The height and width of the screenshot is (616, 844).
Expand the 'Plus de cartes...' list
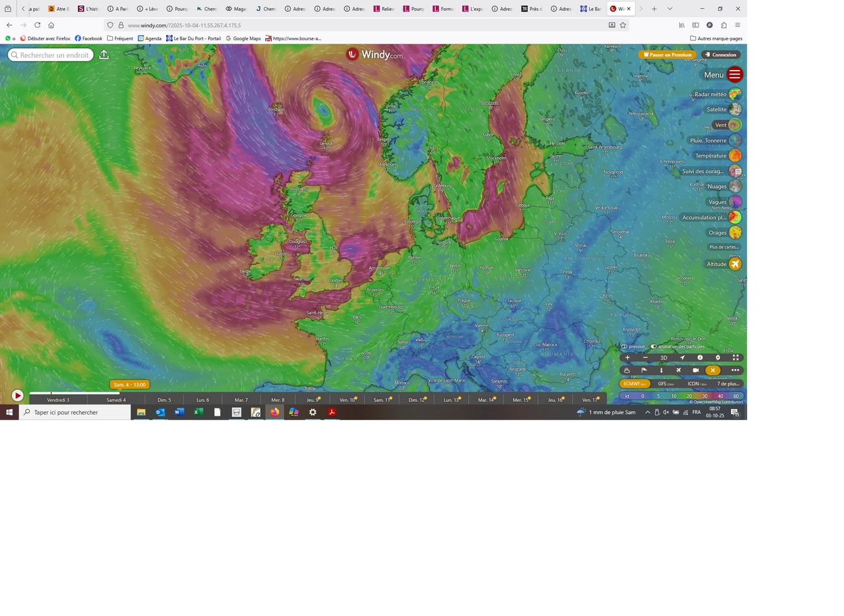[724, 247]
